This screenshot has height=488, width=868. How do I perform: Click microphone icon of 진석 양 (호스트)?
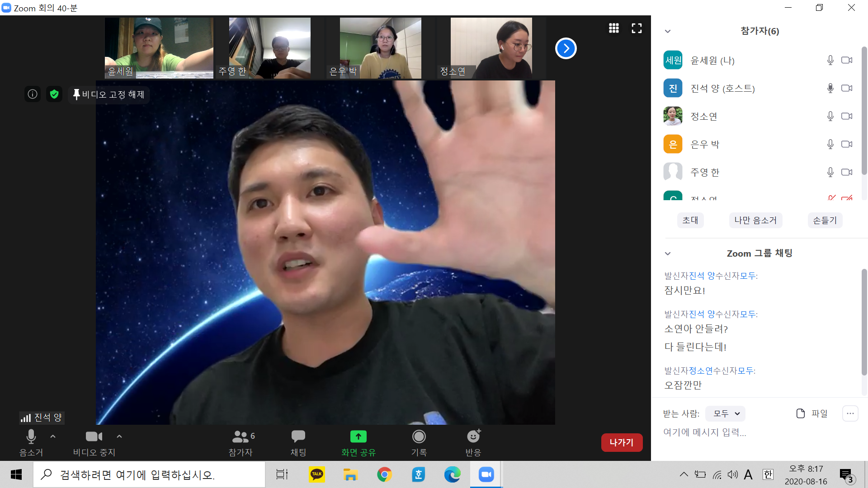830,88
